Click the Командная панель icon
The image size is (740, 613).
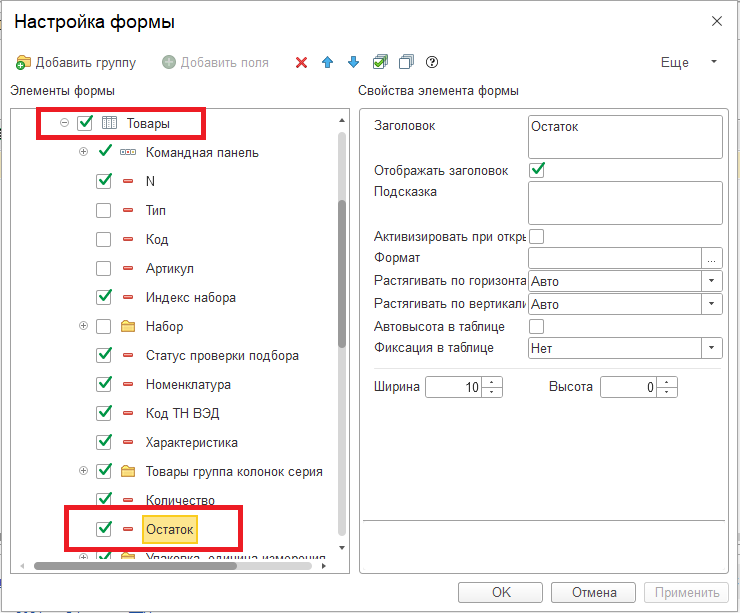point(128,152)
